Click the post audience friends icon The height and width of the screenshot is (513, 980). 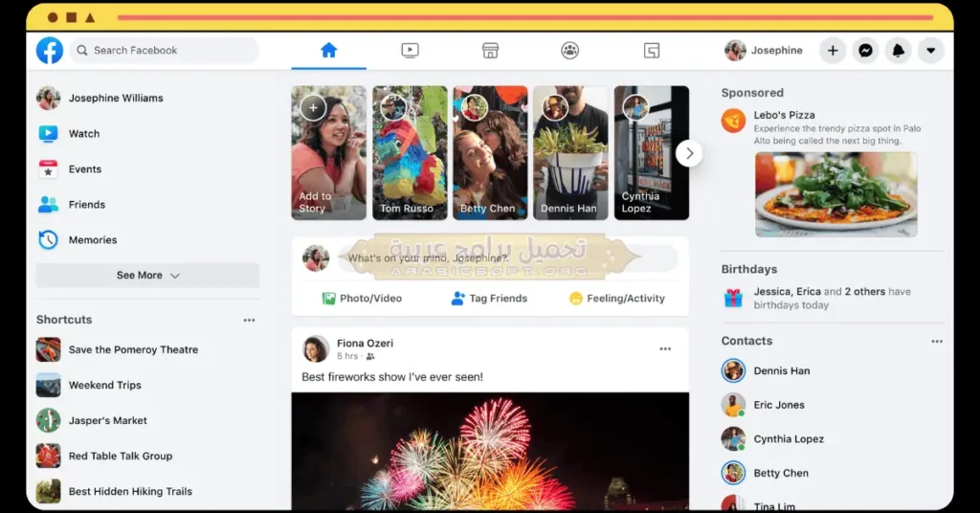(370, 356)
